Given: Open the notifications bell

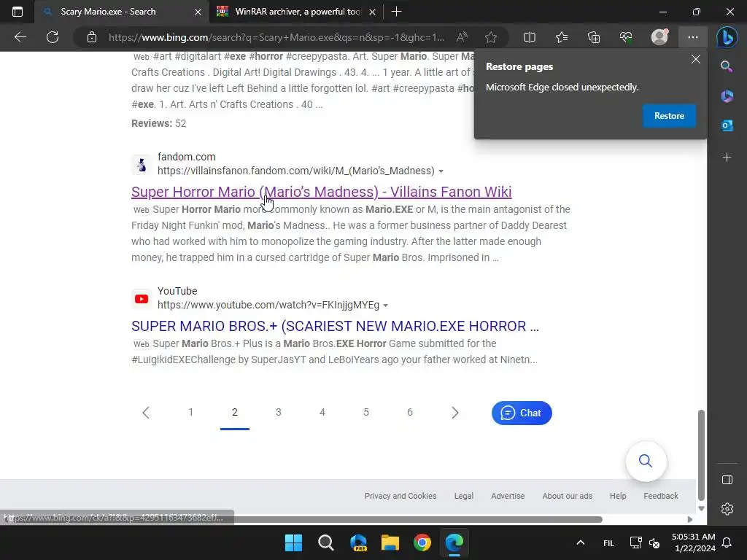Looking at the screenshot, I should click(x=727, y=542).
